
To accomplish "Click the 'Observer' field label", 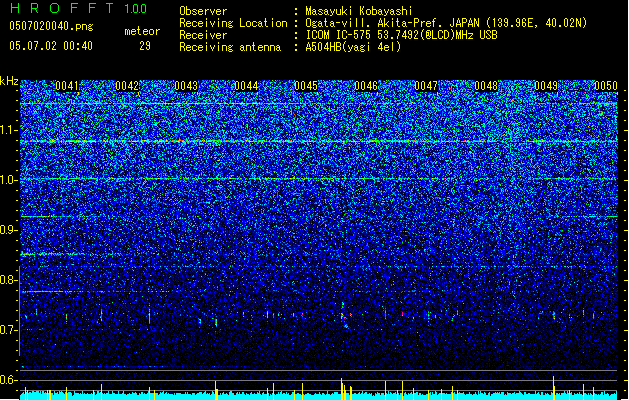I will click(203, 11).
